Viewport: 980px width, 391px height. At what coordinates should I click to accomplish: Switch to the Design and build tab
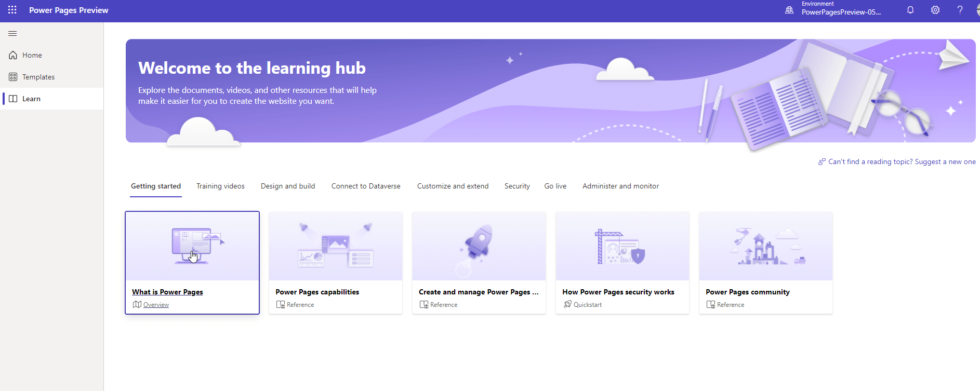(x=288, y=186)
